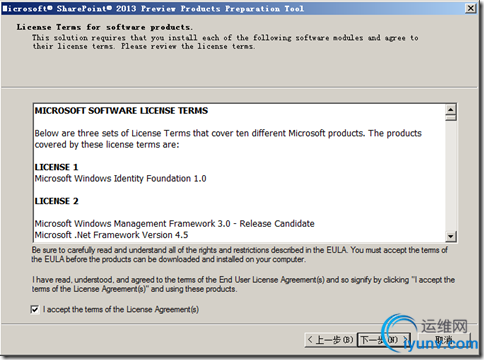Click the MICROSOFT SOFTWARE LICENSE TERMS heading
This screenshot has width=484, height=360.
click(121, 111)
